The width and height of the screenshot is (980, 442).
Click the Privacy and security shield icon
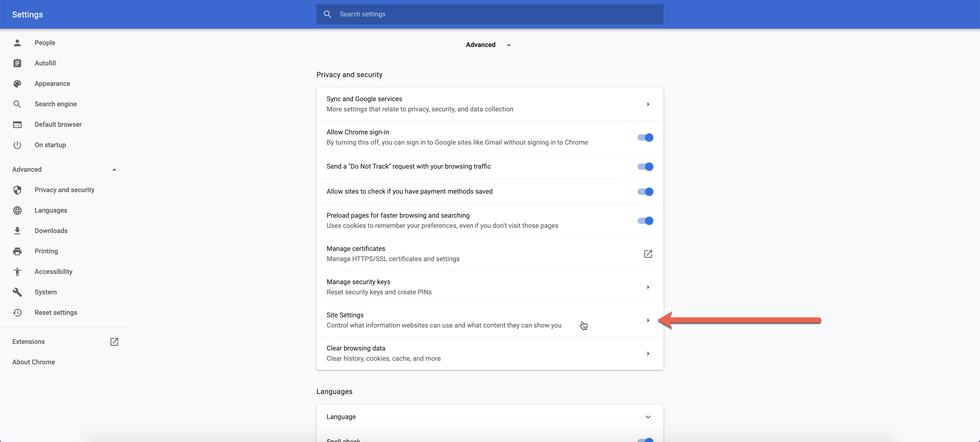pyautogui.click(x=17, y=190)
